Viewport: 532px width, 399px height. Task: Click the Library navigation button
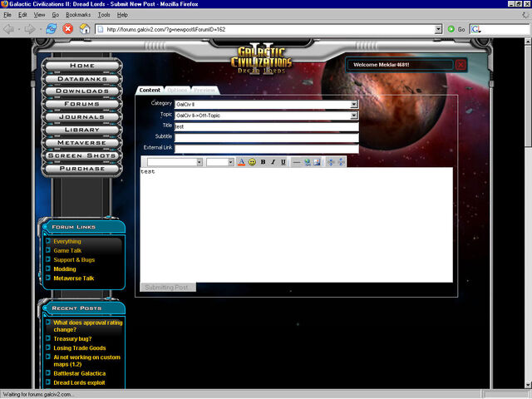coord(81,130)
